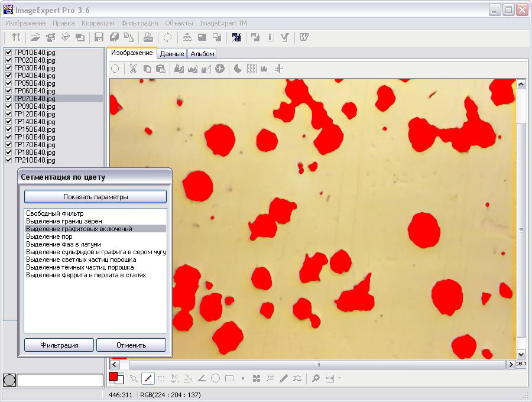Open the ruler scale dropdown arrow
This screenshot has width=532, height=402.
[339, 378]
